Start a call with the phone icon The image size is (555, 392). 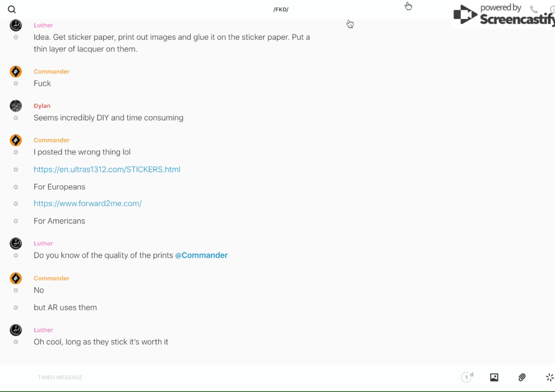[x=534, y=10]
